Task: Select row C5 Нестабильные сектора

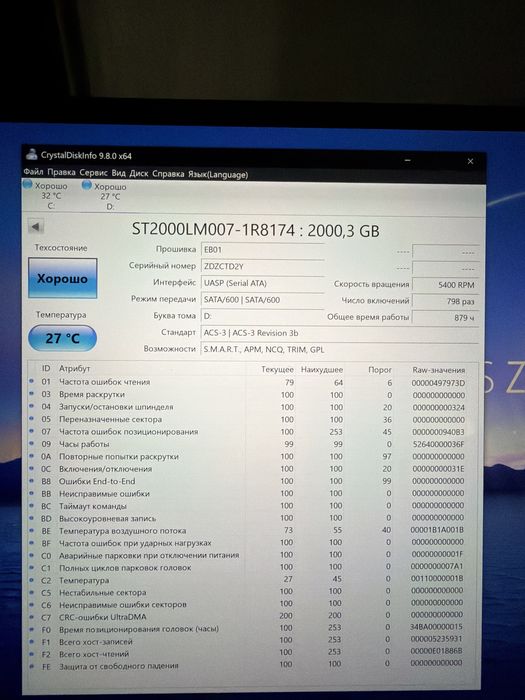Action: (252, 592)
